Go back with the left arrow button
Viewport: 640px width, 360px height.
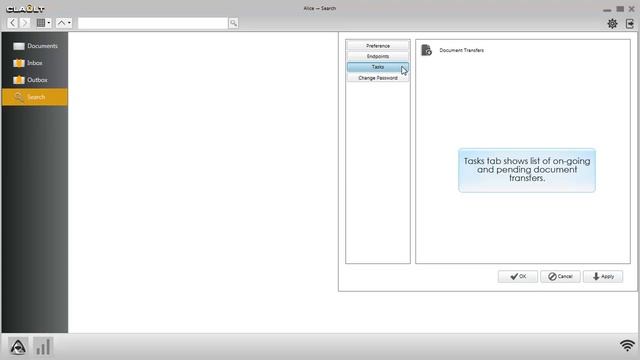(13, 23)
